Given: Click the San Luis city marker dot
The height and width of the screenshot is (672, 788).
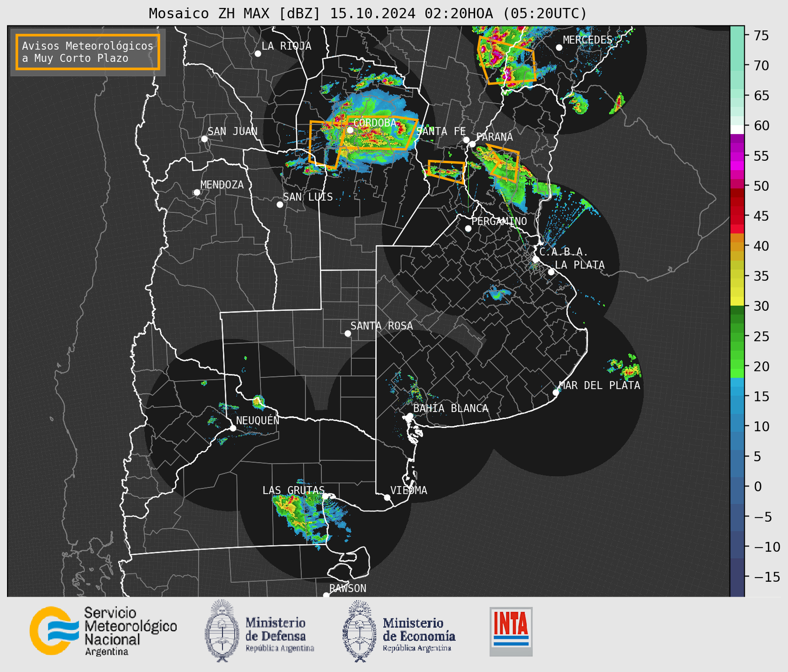Looking at the screenshot, I should coord(280,205).
